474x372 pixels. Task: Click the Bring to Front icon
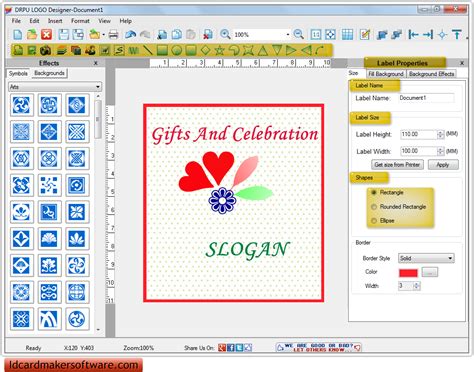pyautogui.click(x=382, y=34)
